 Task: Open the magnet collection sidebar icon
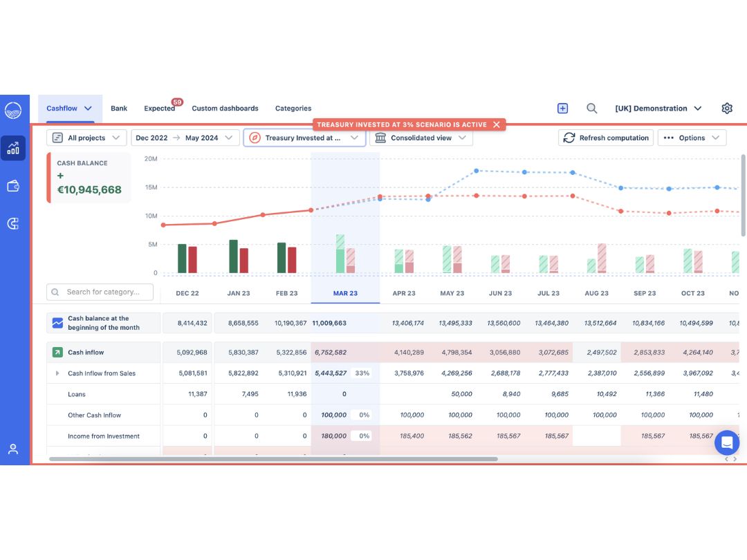click(13, 223)
